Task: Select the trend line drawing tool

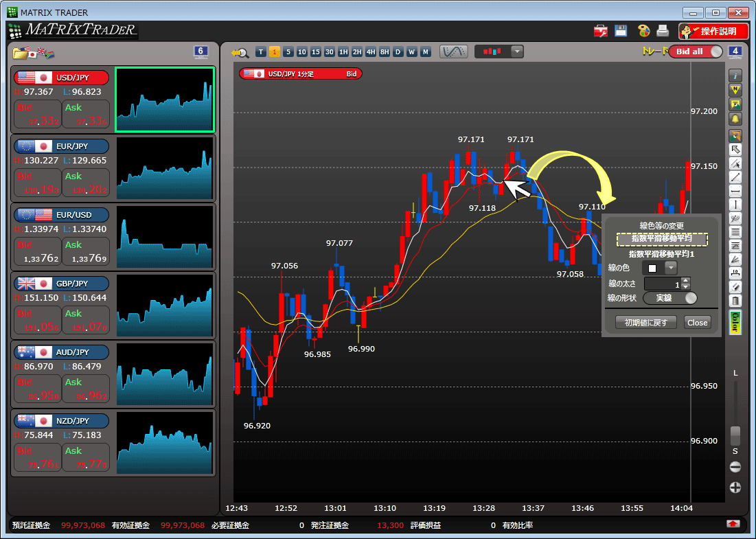Action: click(735, 177)
